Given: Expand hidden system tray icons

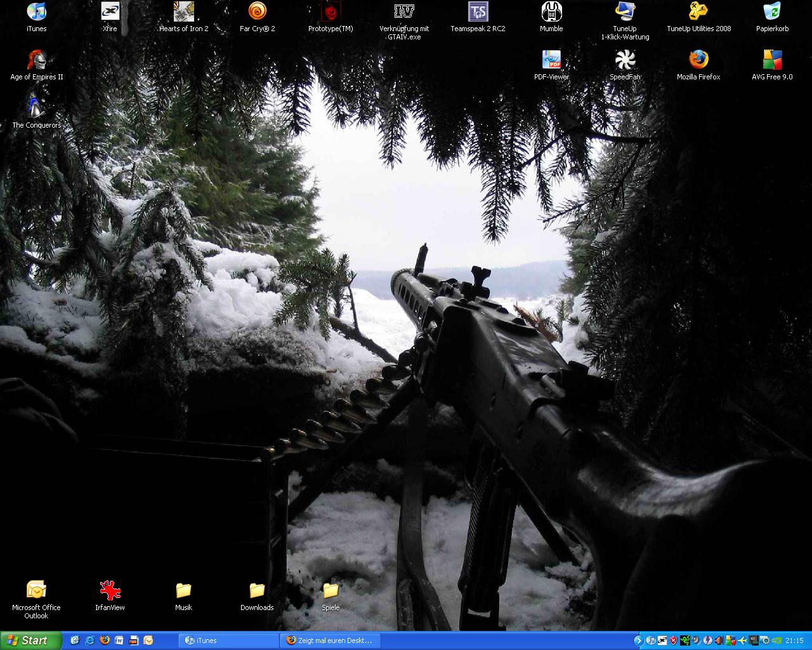Looking at the screenshot, I should click(639, 640).
